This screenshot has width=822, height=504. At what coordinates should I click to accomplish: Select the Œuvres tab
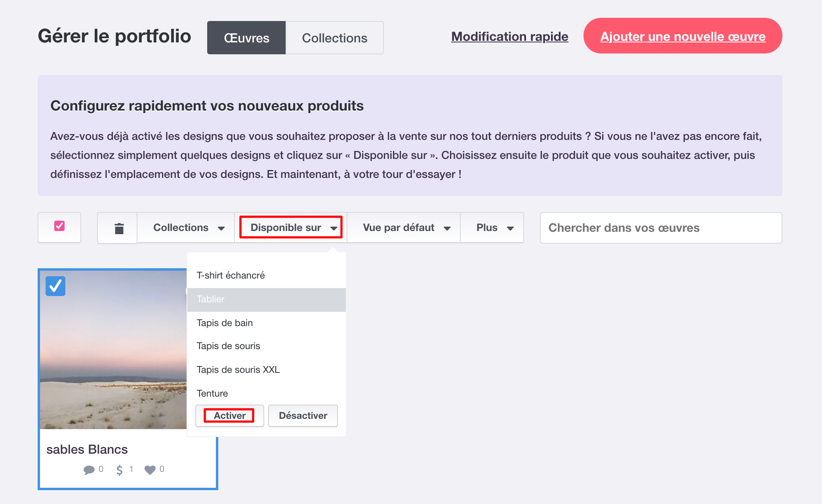tap(246, 38)
